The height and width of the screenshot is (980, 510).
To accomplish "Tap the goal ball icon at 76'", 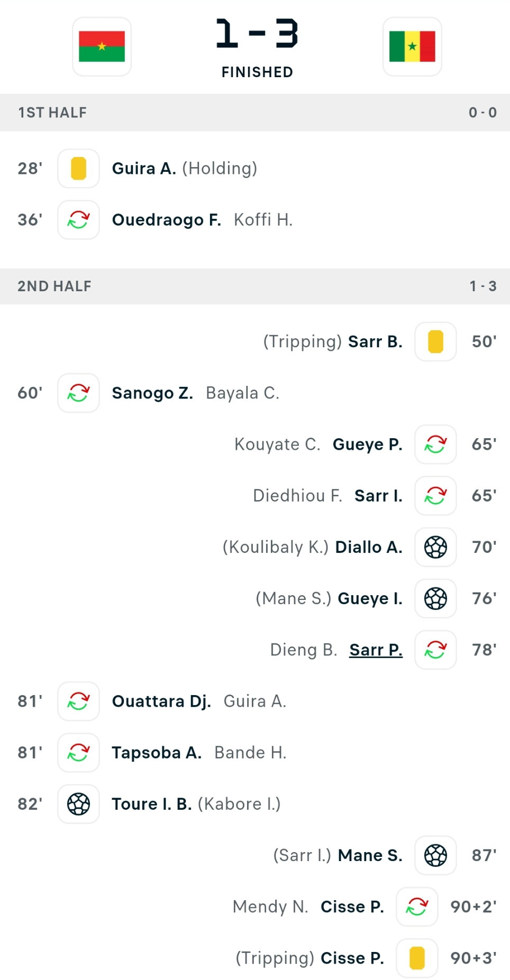I will [435, 598].
